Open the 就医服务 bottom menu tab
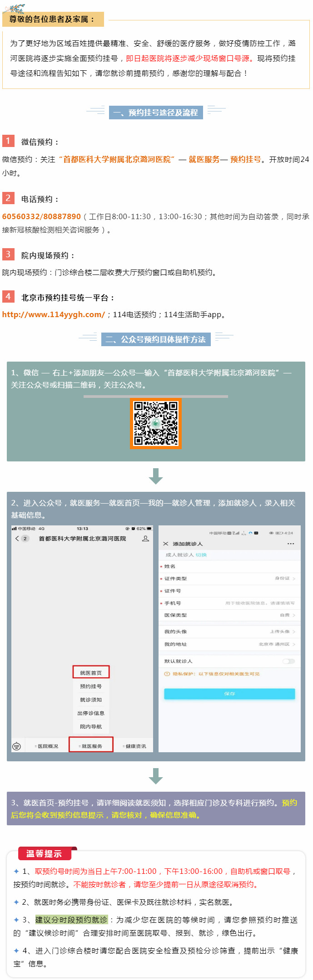This screenshot has height=980, width=313. click(91, 746)
